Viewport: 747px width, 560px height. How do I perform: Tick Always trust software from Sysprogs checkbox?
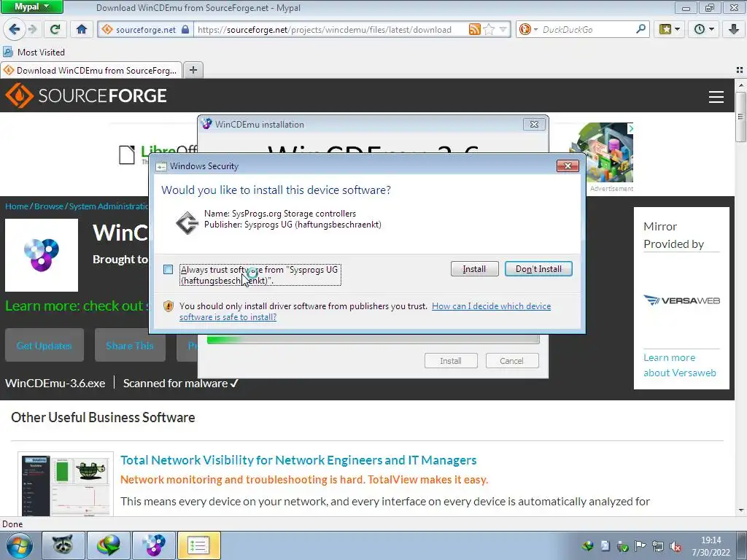(169, 270)
